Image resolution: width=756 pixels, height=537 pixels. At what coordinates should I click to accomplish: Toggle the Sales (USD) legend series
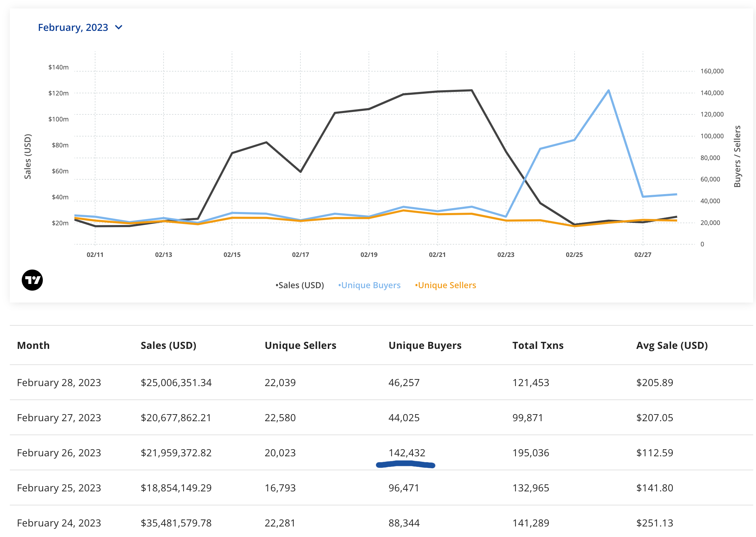coord(300,285)
